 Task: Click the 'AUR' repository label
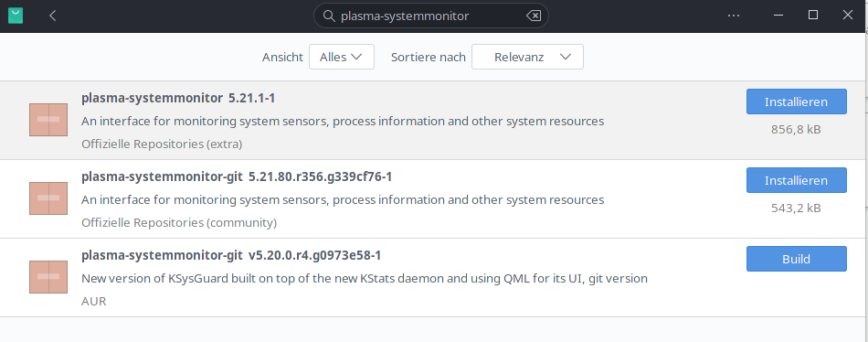pyautogui.click(x=93, y=302)
